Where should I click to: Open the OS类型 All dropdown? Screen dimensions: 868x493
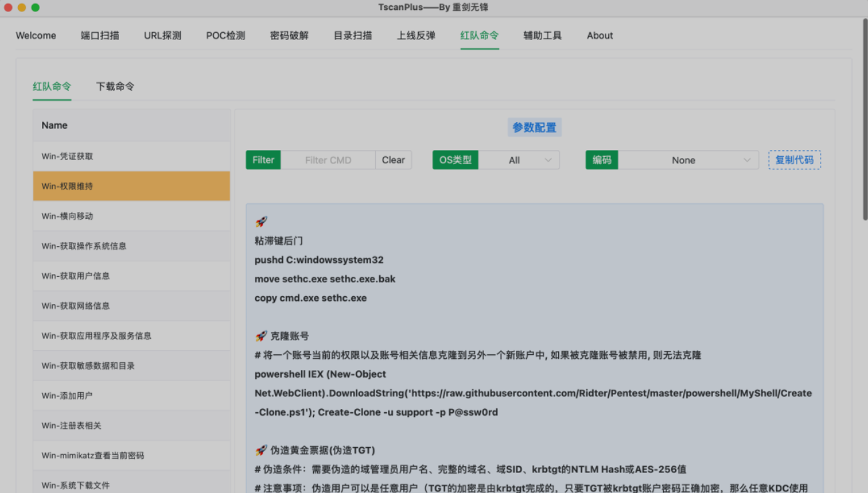tap(519, 160)
